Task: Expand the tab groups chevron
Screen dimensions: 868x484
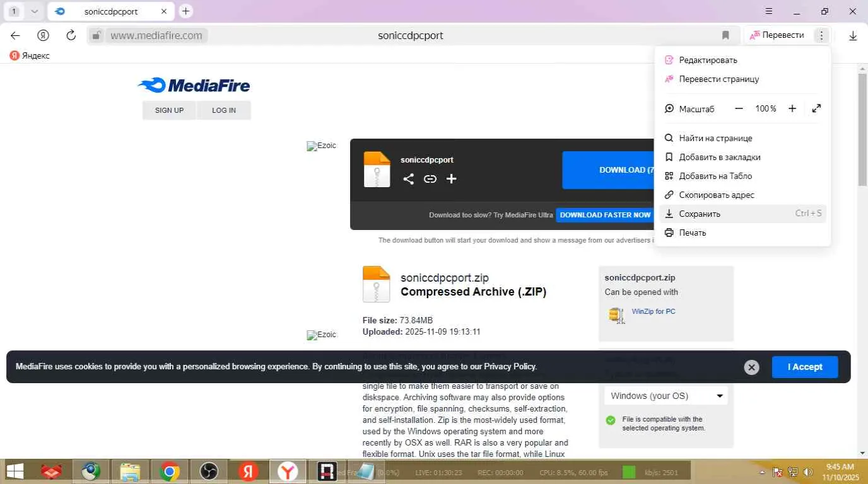Action: 34,11
